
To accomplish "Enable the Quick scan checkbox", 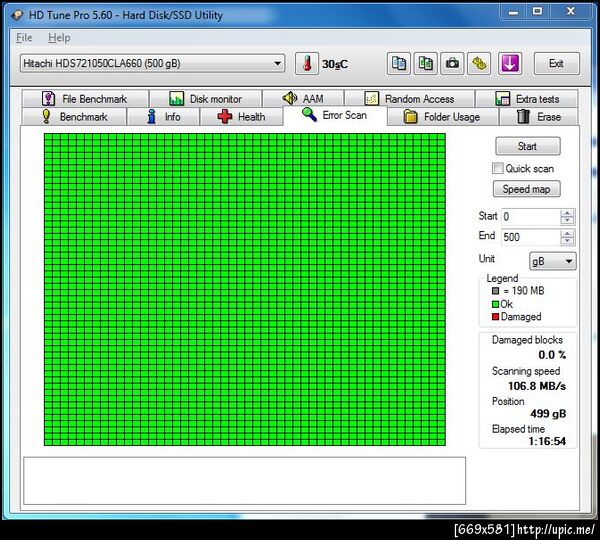I will coord(497,168).
